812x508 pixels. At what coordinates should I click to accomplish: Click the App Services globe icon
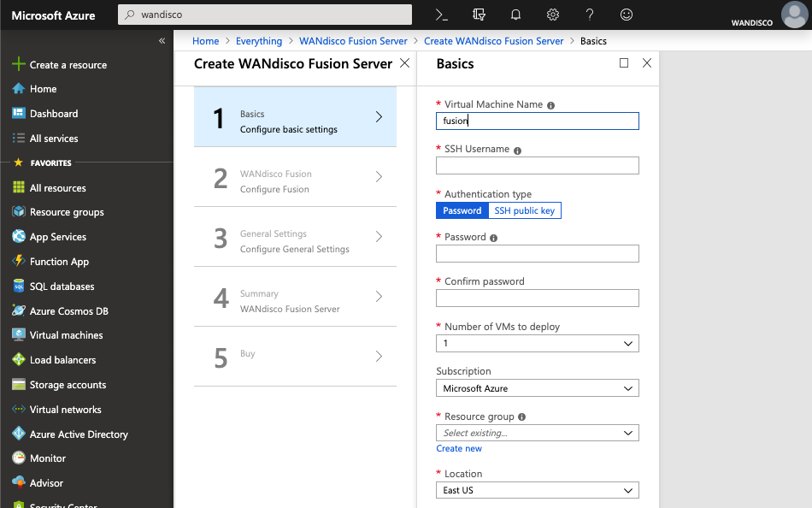pos(18,236)
